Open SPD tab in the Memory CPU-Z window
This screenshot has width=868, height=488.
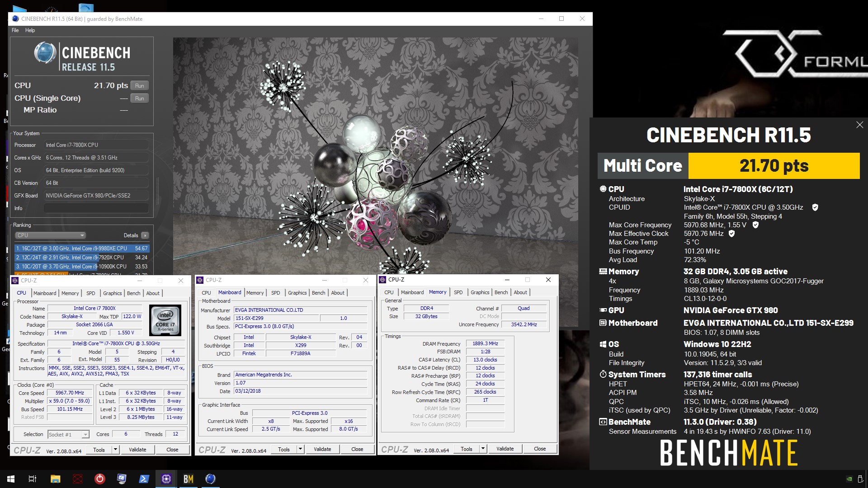click(458, 292)
